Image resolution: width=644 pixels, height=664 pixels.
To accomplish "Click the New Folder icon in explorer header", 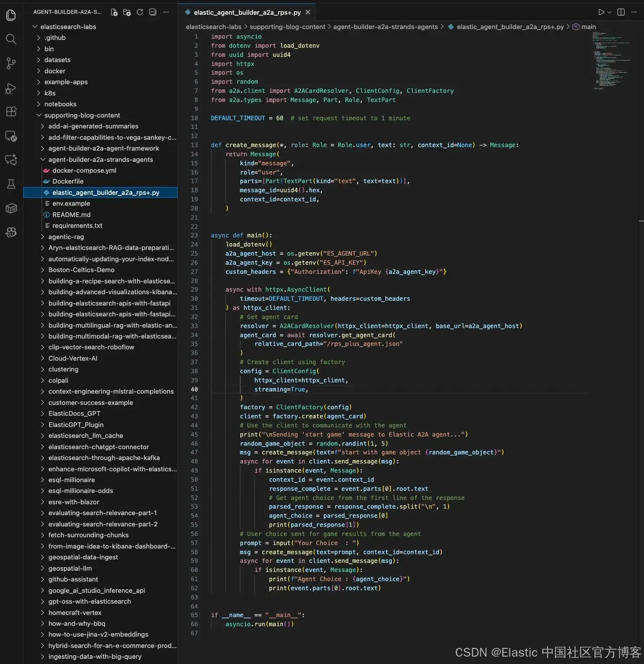I will 127,12.
